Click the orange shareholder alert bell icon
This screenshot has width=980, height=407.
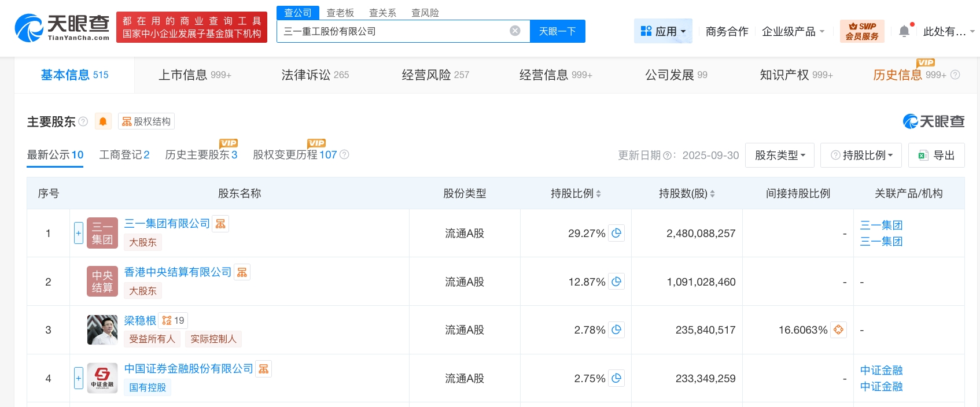tap(103, 121)
